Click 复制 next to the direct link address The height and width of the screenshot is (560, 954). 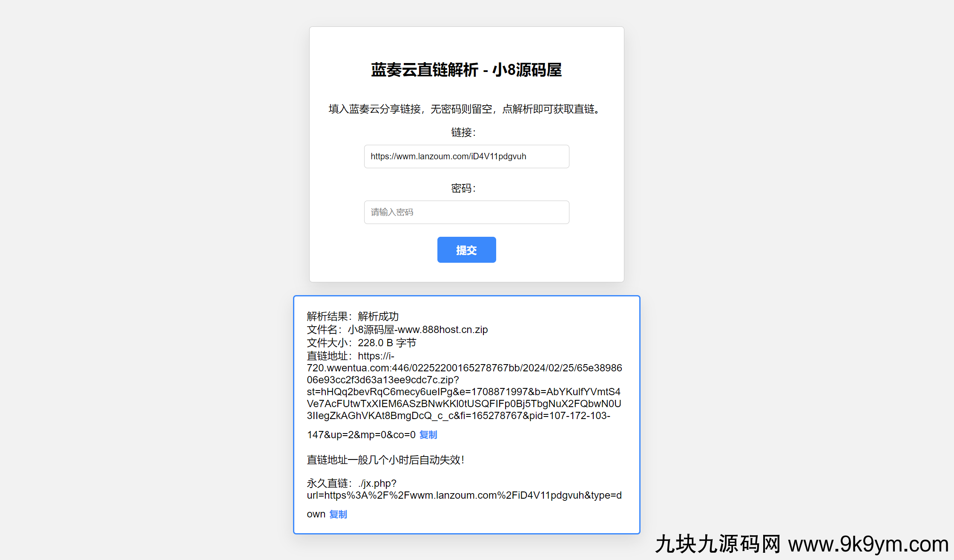(x=428, y=435)
